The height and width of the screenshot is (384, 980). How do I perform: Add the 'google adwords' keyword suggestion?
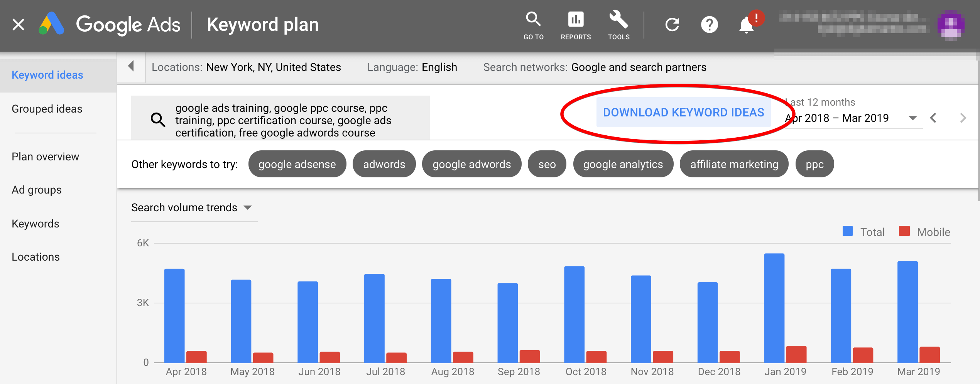(x=471, y=164)
